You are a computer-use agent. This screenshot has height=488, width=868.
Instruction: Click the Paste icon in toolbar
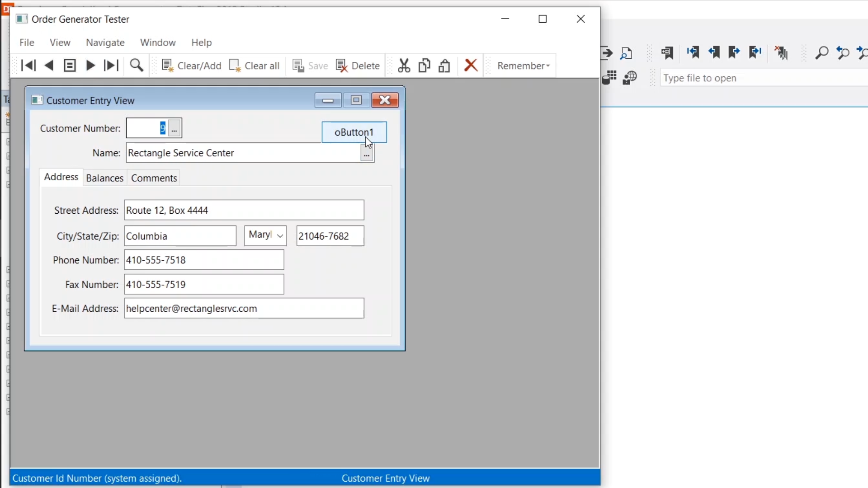click(444, 66)
